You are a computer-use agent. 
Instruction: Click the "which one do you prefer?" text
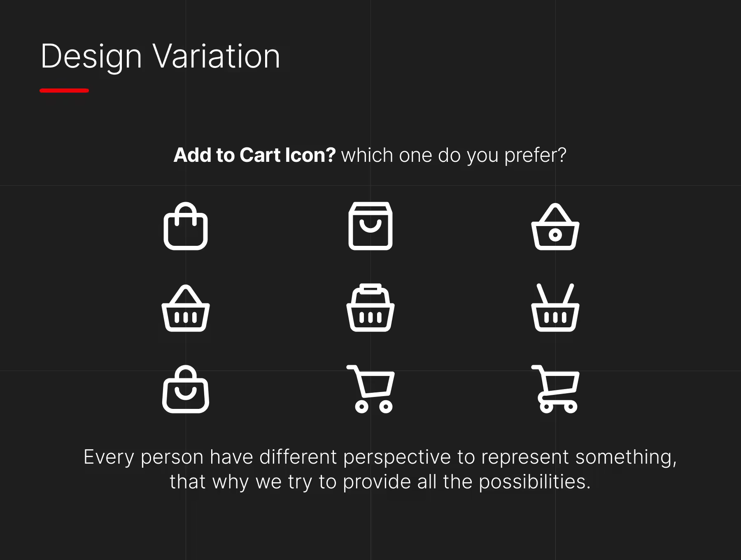pos(454,156)
